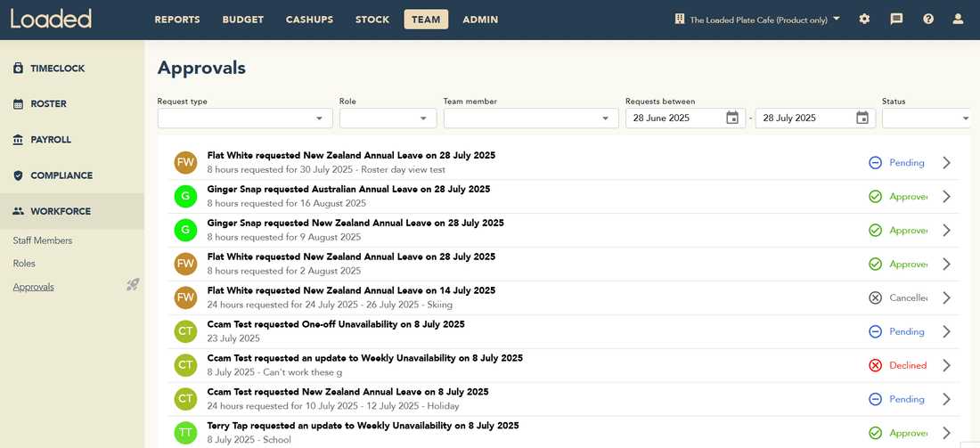
Task: Open the settings gear icon
Action: coord(864,20)
